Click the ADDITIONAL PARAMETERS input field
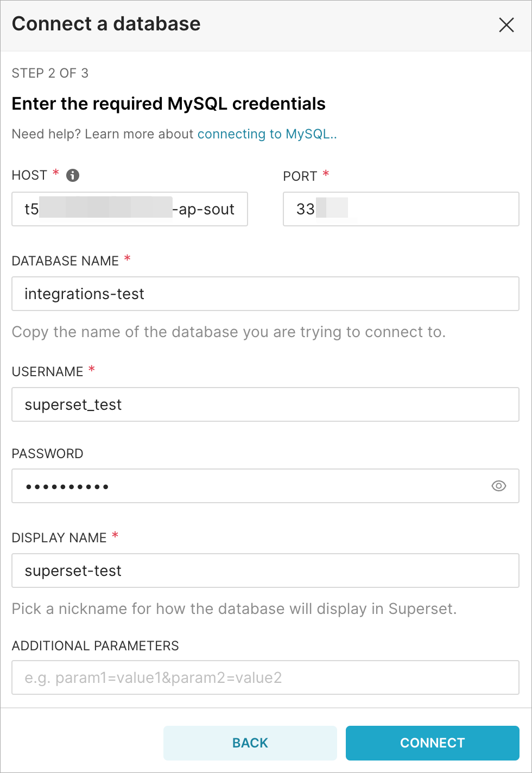Image resolution: width=532 pixels, height=773 pixels. (x=265, y=677)
